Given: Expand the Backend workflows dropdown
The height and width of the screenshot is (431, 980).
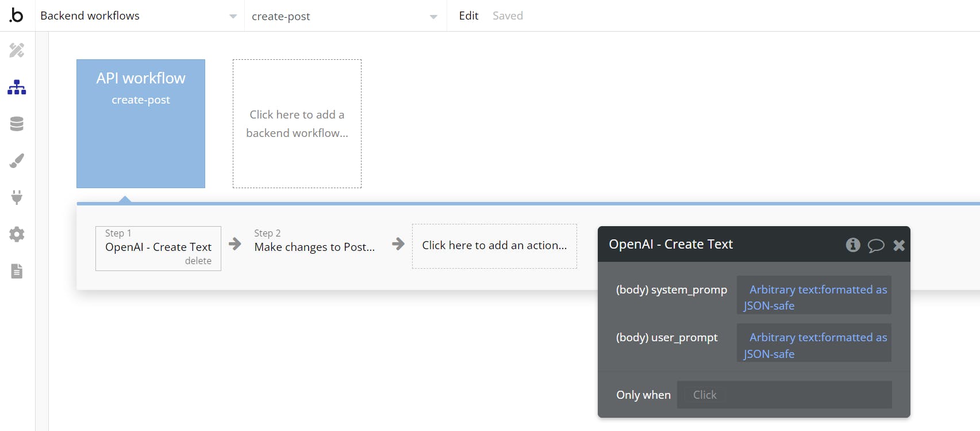Looking at the screenshot, I should pyautogui.click(x=233, y=17).
